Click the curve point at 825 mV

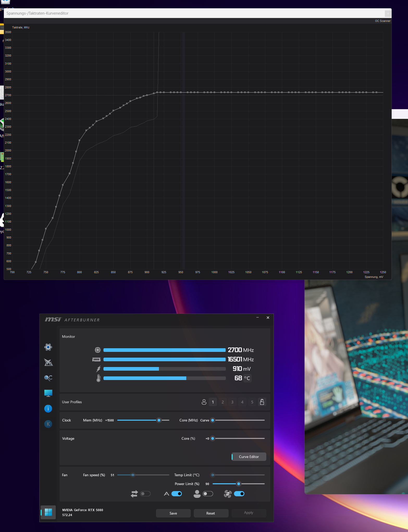(x=96, y=121)
